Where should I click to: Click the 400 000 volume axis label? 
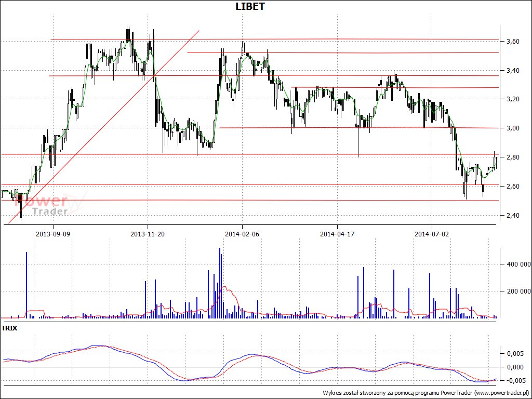click(518, 264)
